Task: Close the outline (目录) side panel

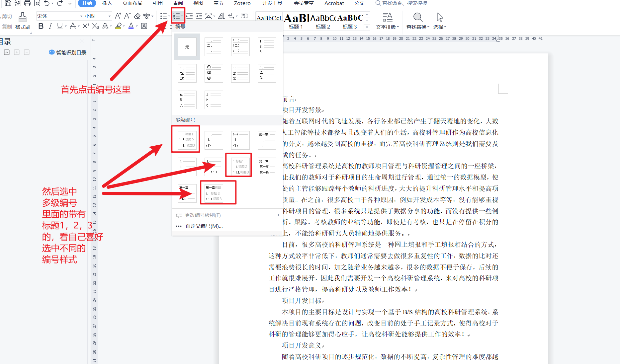Action: pos(81,41)
